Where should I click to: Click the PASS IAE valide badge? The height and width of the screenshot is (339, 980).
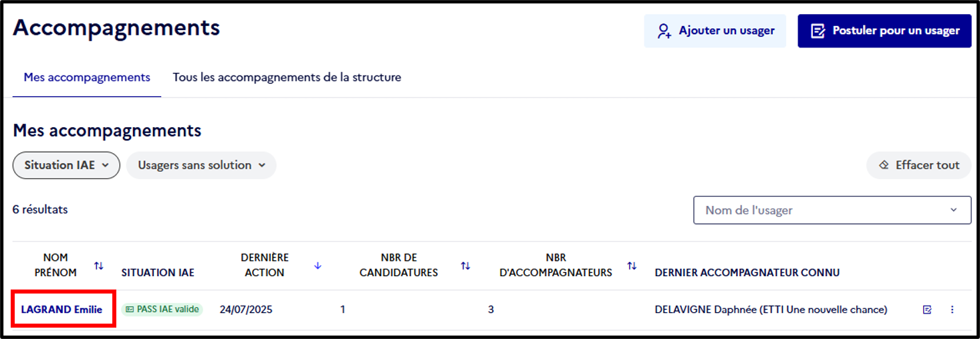162,310
